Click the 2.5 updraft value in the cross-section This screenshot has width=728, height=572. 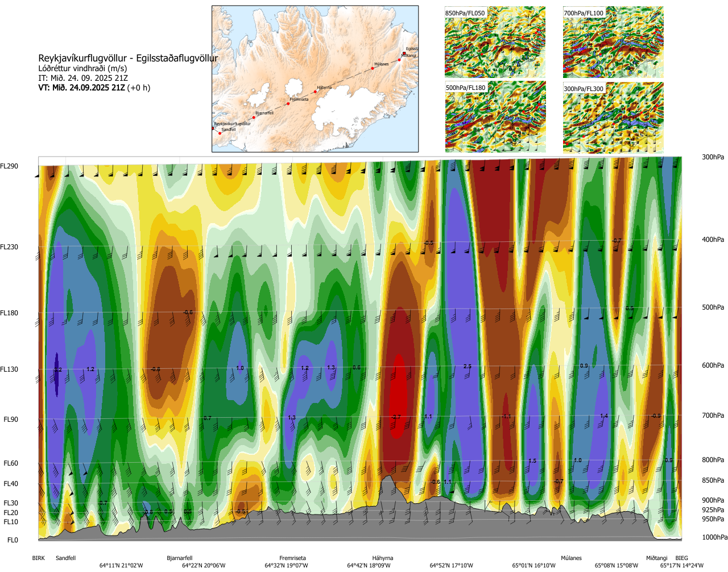pos(468,367)
